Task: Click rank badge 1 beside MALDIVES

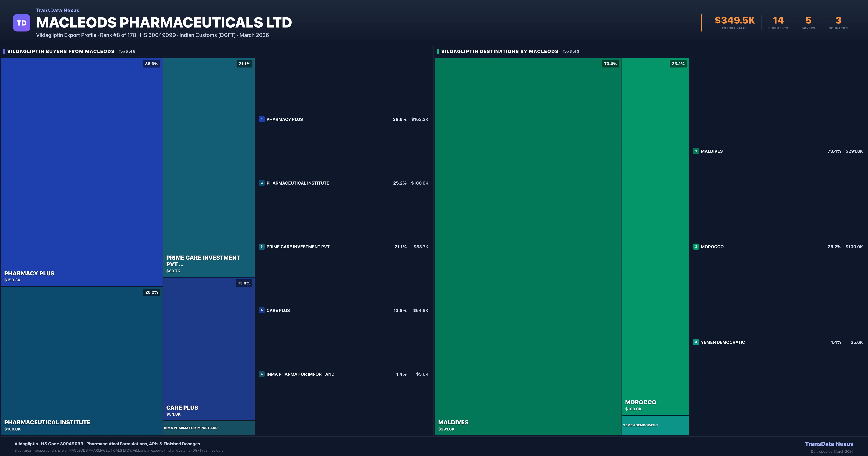Action: coord(696,151)
